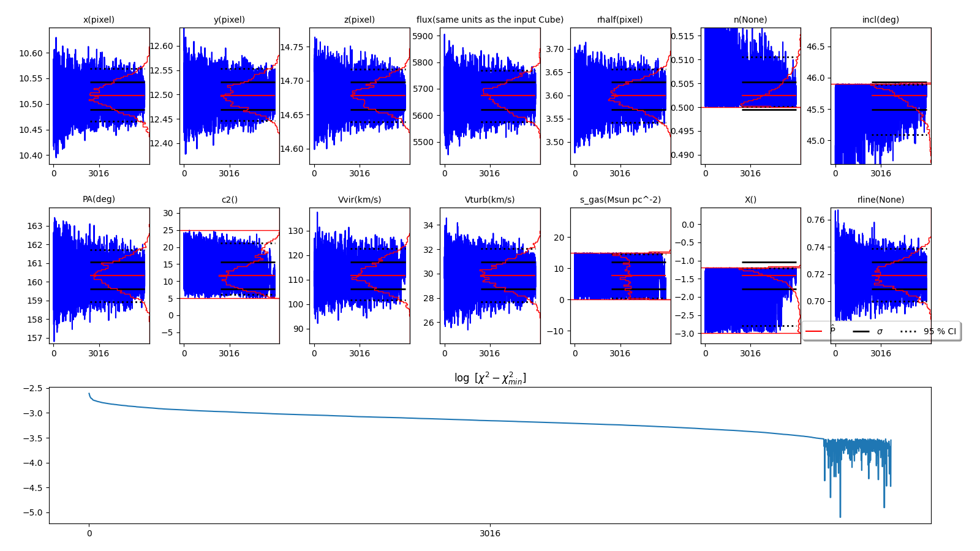Click the 3016 tick on chi-squared axis
This screenshot has width=980, height=551.
[x=489, y=533]
